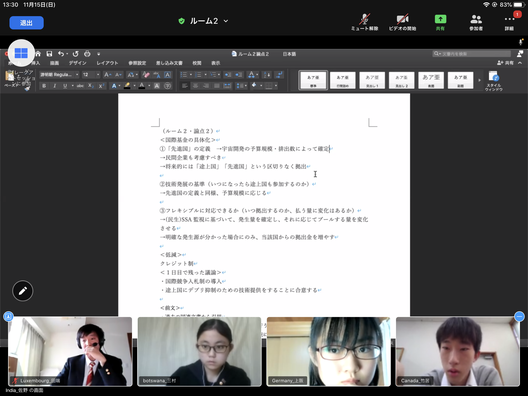Open the annotation pencil button
The image size is (528, 396).
(x=23, y=291)
